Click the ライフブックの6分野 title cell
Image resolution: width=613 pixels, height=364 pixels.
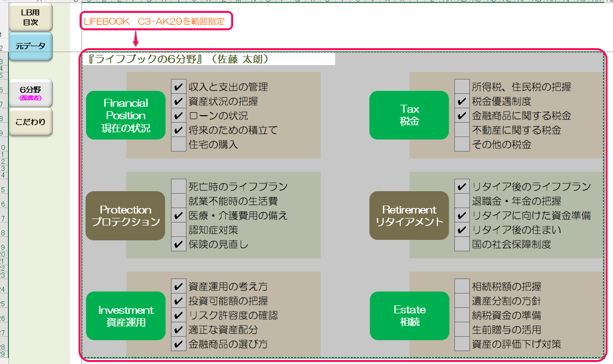point(209,59)
